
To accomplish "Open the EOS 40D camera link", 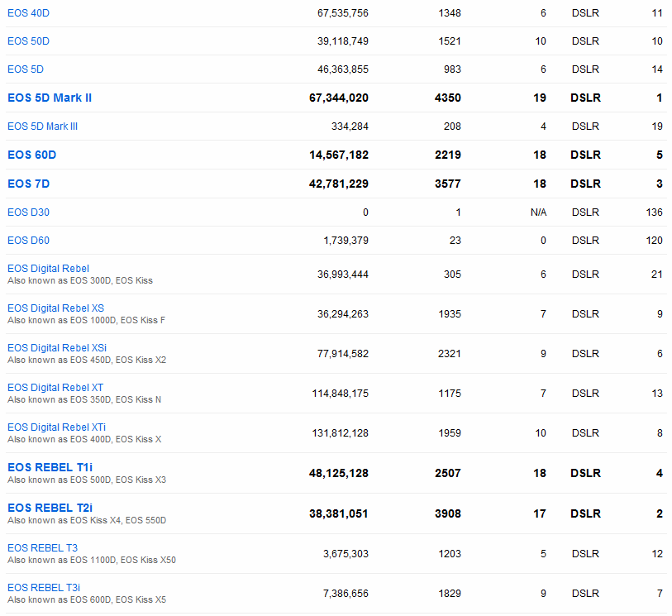I will click(x=28, y=13).
